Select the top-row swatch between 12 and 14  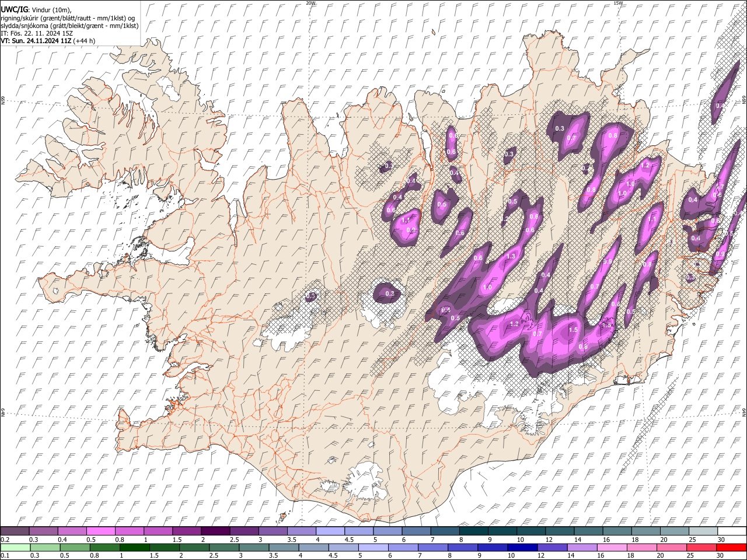[559, 531]
